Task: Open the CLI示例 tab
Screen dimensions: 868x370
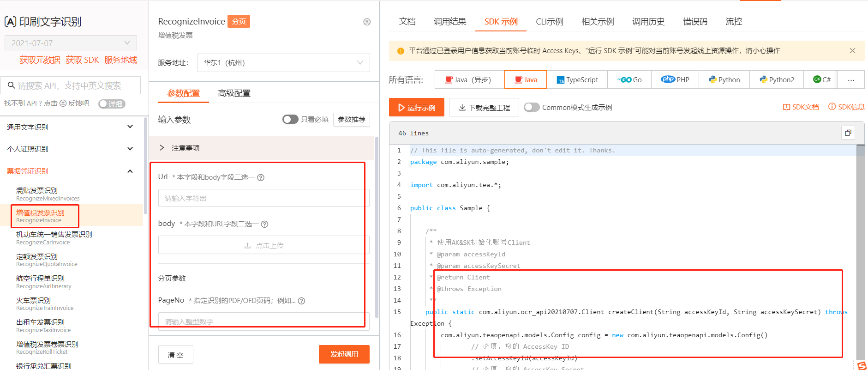Action: coord(550,22)
